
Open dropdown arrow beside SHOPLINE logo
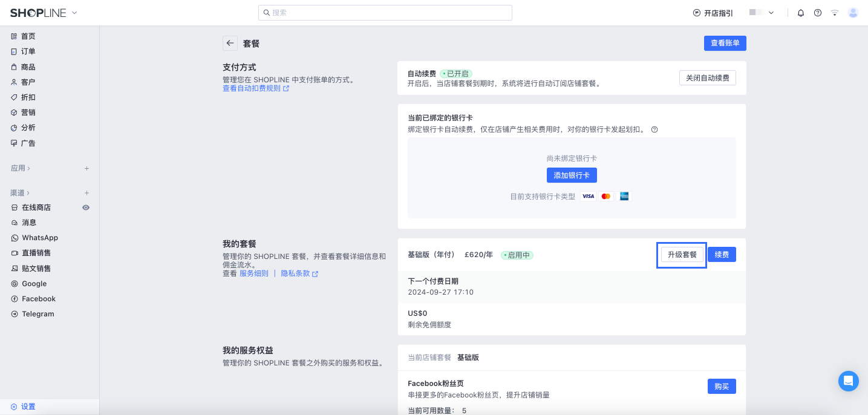pos(74,13)
